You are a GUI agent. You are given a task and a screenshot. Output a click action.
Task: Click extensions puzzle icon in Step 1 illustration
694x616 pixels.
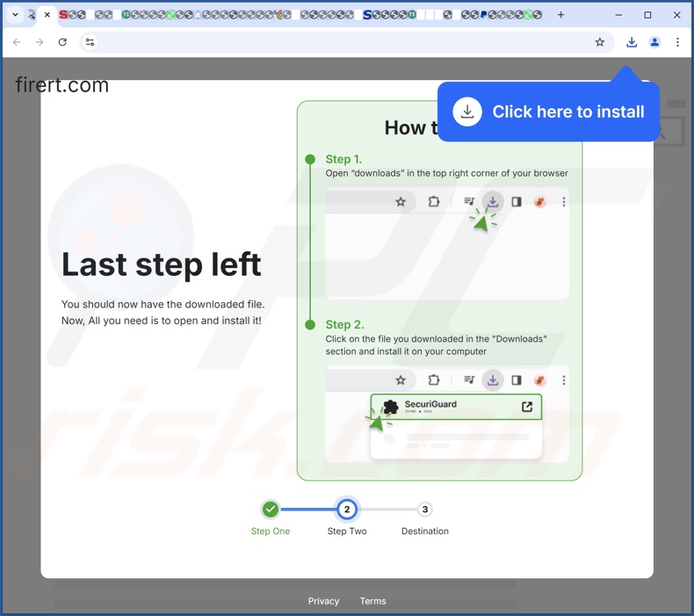tap(434, 202)
